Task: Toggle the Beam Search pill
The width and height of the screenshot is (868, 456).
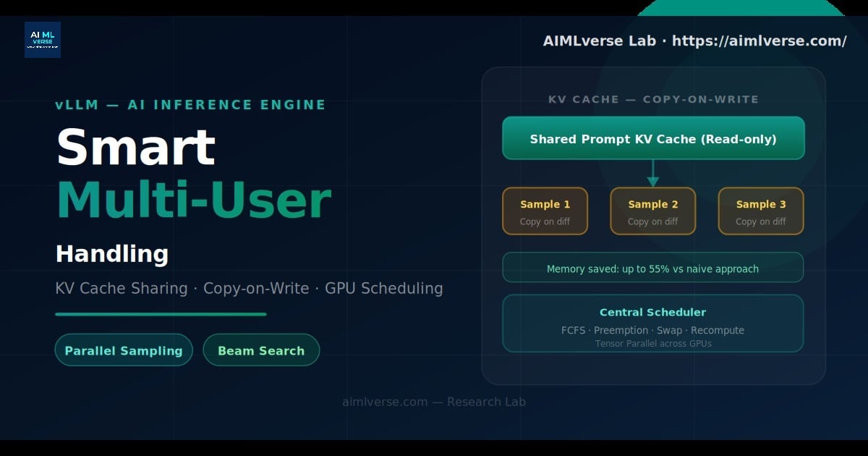Action: (x=261, y=350)
